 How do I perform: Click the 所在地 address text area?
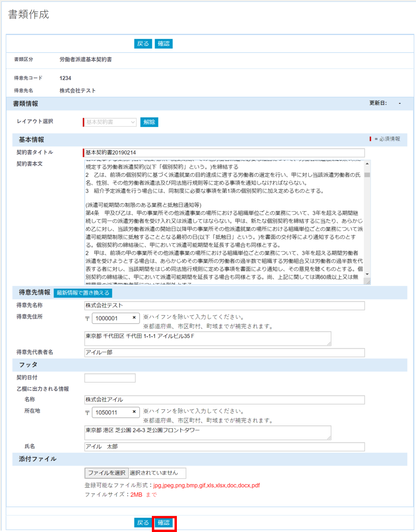pos(208,433)
